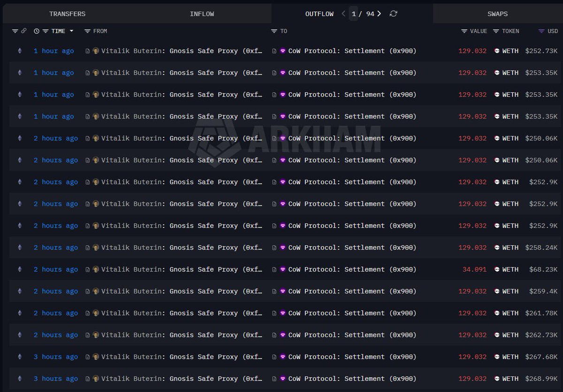Open CoW Protocol Settlement in $268.99K row
This screenshot has height=392, width=563.
[x=352, y=379]
